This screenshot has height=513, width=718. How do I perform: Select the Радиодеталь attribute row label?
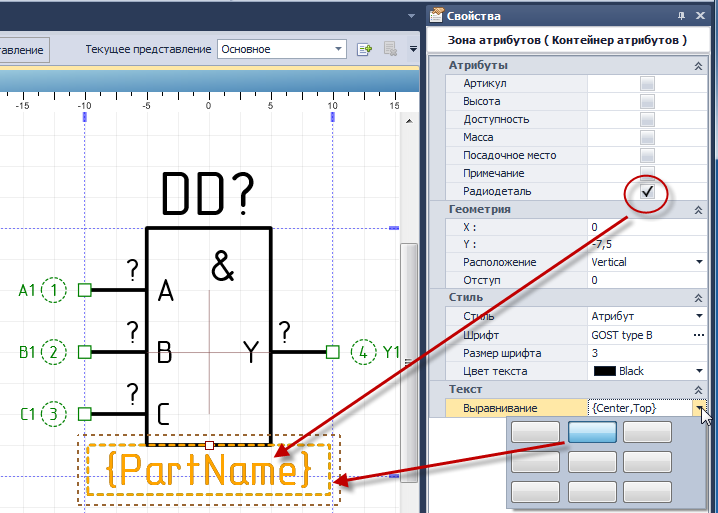[x=497, y=191]
